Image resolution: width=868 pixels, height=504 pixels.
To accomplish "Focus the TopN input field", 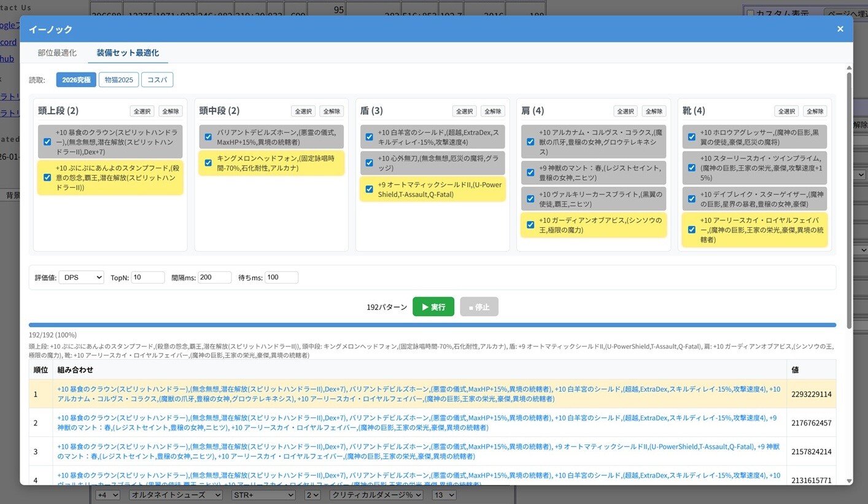I will coord(147,277).
